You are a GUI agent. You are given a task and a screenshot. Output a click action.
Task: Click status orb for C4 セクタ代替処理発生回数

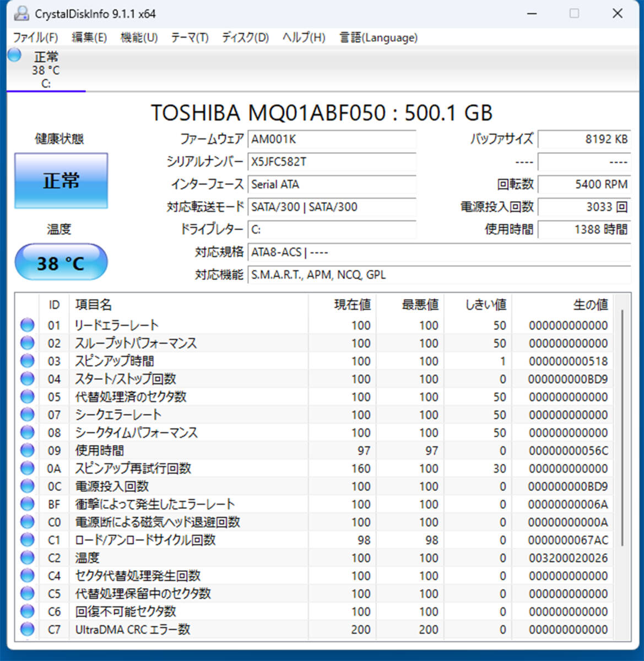[27, 576]
